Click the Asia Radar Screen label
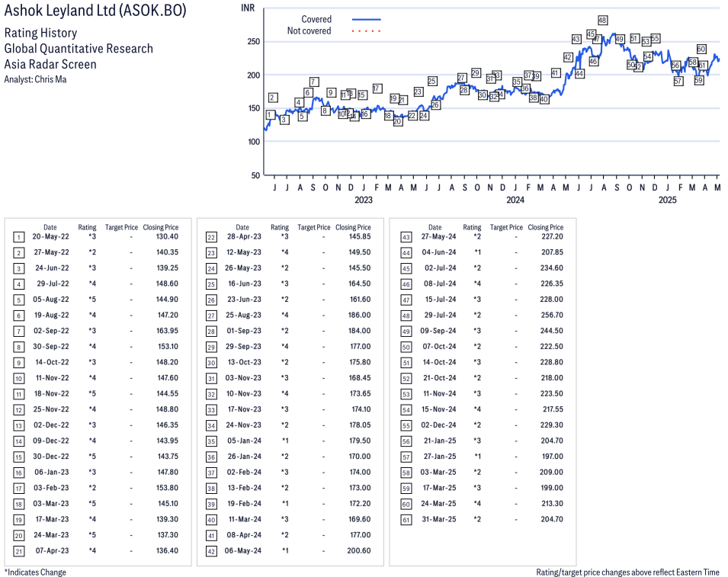 point(50,64)
